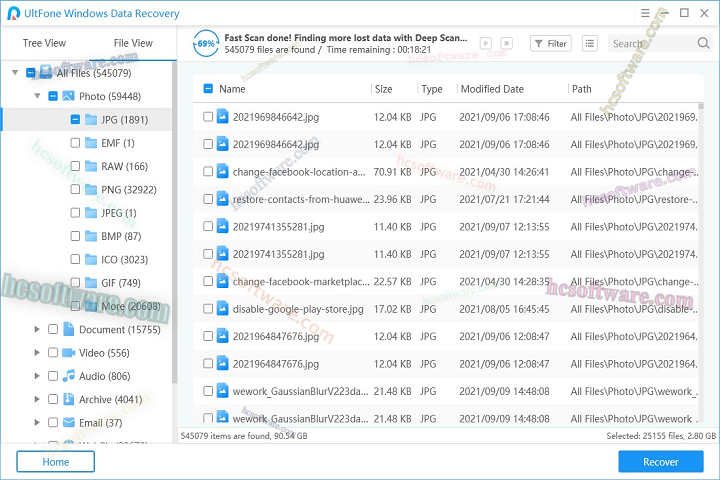Open the hamburger menu icon in title bar
The width and height of the screenshot is (720, 480).
(645, 13)
